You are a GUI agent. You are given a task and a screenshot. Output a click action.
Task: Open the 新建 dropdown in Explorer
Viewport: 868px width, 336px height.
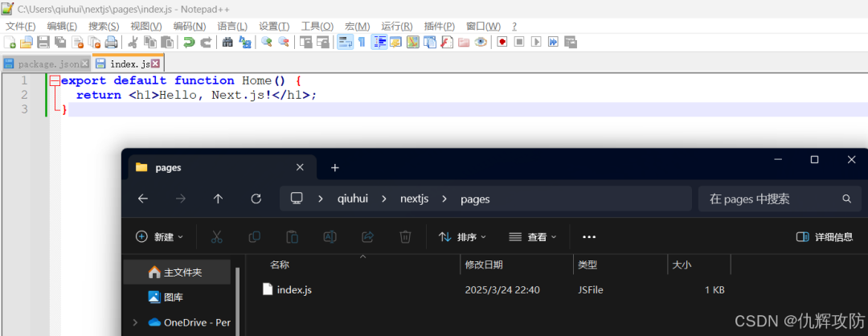point(159,237)
